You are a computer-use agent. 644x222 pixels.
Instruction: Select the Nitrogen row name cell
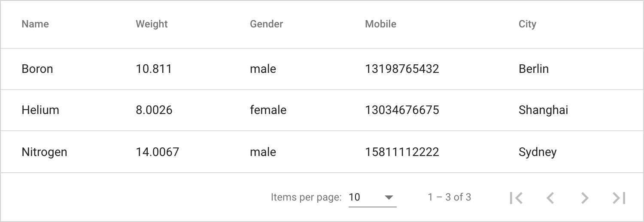(44, 152)
